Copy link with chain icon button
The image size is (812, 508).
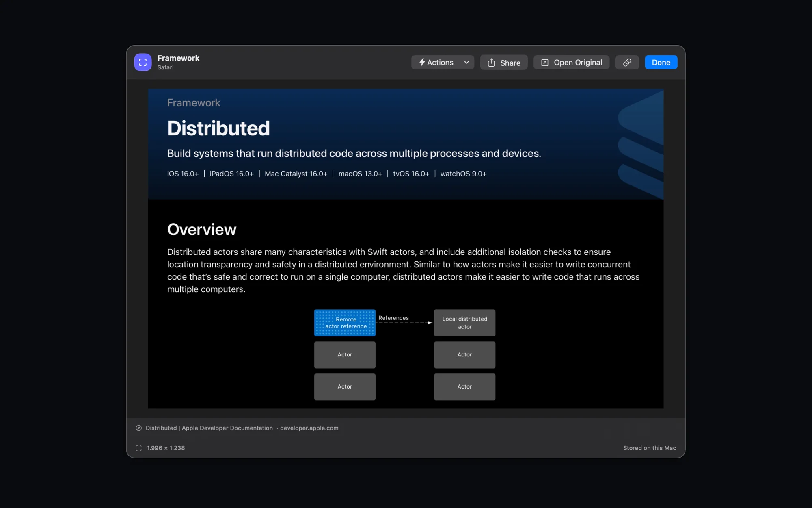[x=627, y=63]
